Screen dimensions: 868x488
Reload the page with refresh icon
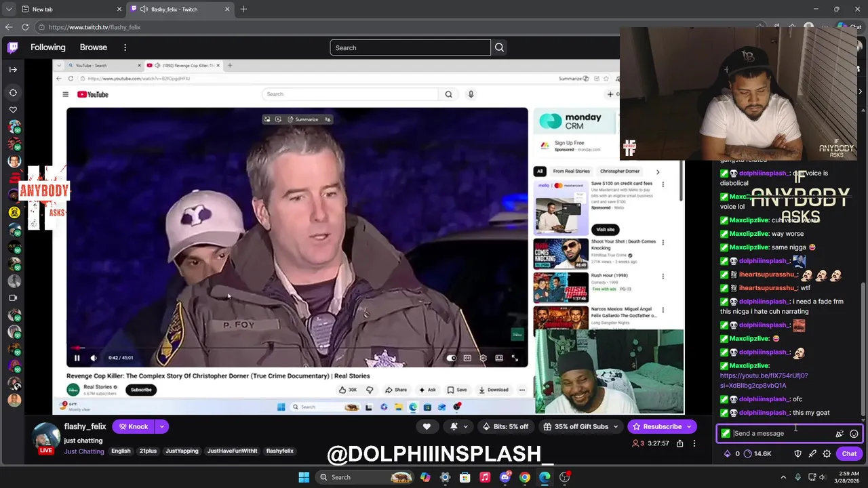coord(25,27)
